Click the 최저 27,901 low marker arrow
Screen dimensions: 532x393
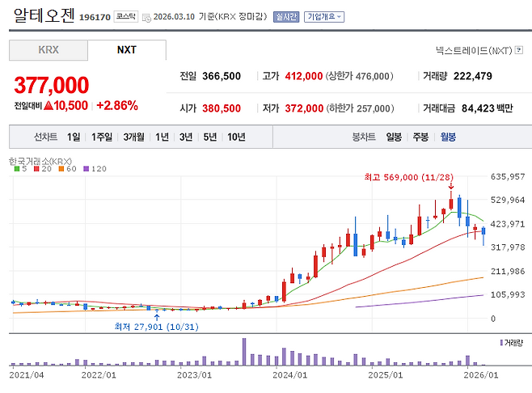click(x=156, y=317)
